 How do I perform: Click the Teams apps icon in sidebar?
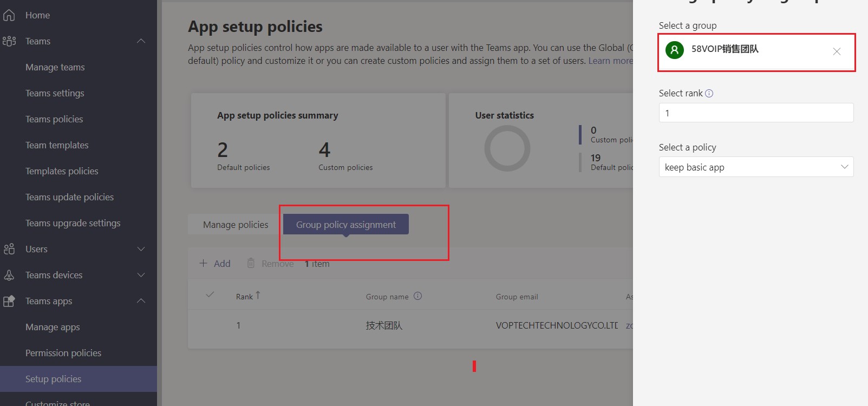click(9, 301)
